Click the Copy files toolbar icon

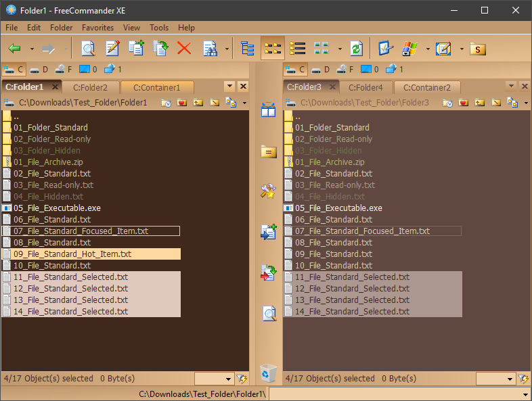click(x=137, y=49)
